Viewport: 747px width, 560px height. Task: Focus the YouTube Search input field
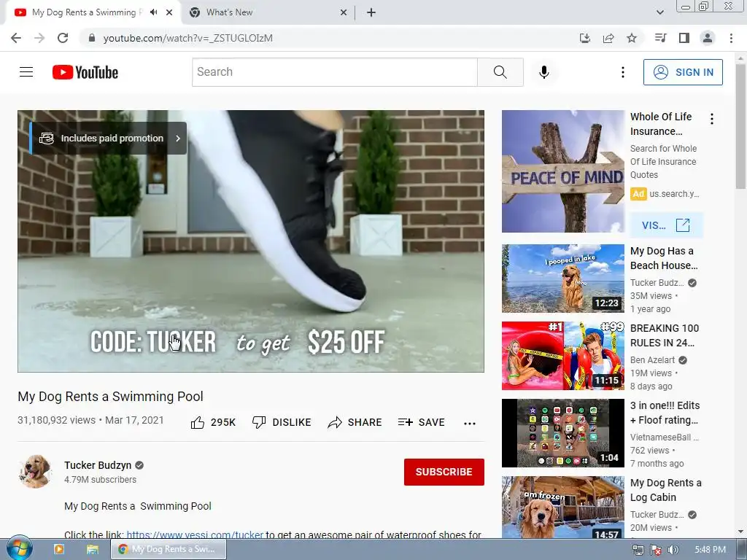[x=334, y=72]
